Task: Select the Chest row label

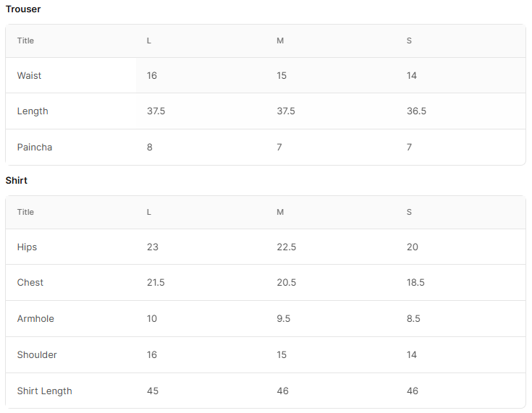Action: 30,283
